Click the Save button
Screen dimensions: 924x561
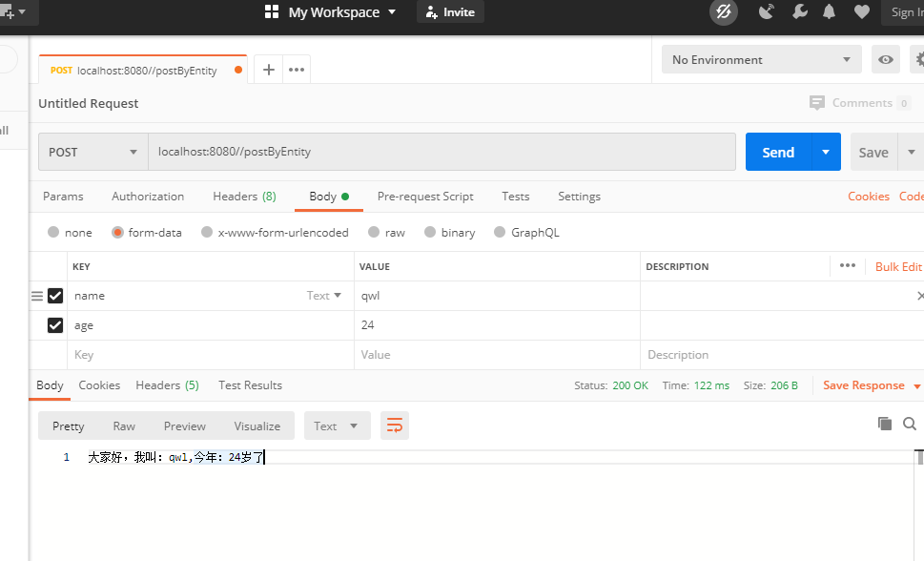873,153
